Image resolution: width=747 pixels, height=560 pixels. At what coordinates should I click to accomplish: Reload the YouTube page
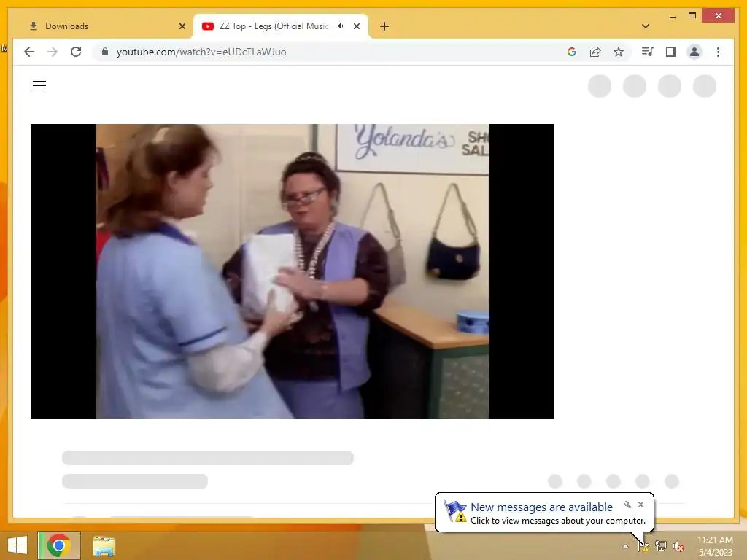(76, 52)
